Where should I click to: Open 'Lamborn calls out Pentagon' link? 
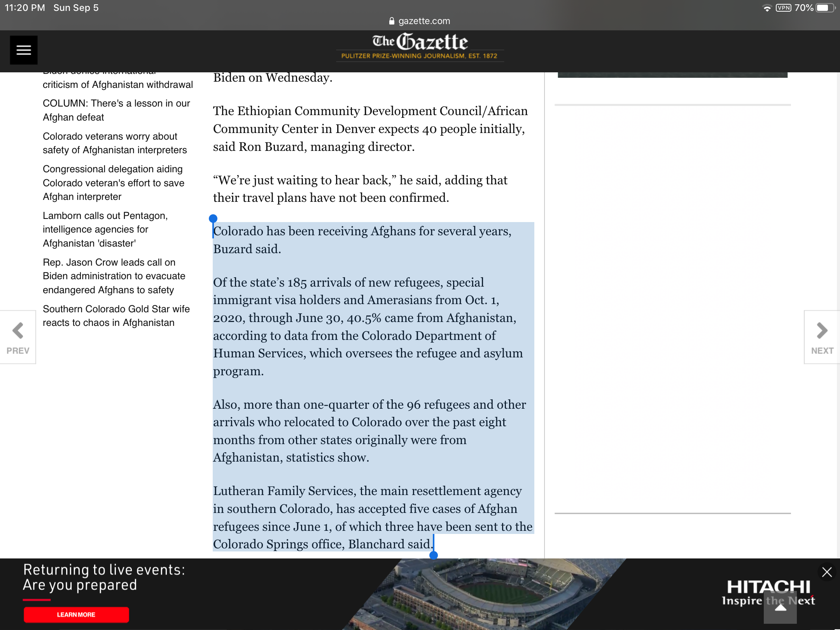(x=105, y=229)
